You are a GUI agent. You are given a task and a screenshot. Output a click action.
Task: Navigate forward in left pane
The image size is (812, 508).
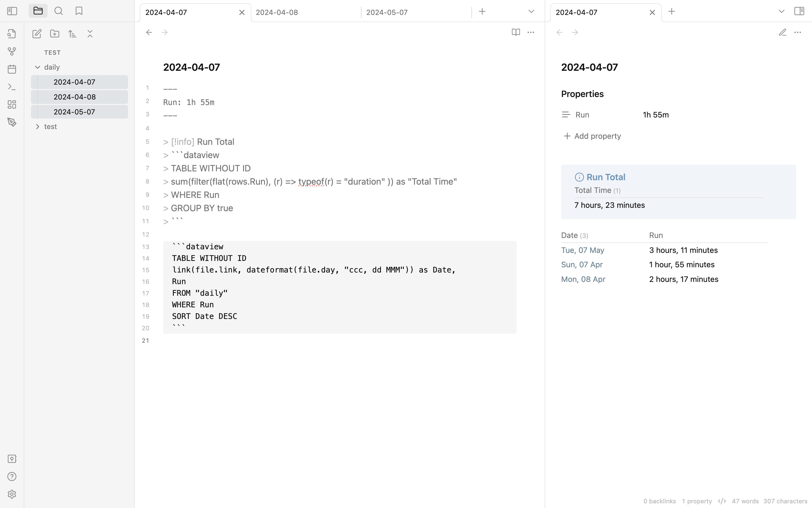[165, 33]
